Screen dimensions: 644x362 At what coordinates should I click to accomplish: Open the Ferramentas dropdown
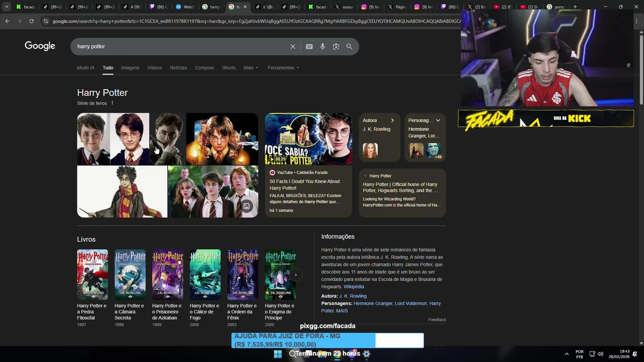(283, 68)
